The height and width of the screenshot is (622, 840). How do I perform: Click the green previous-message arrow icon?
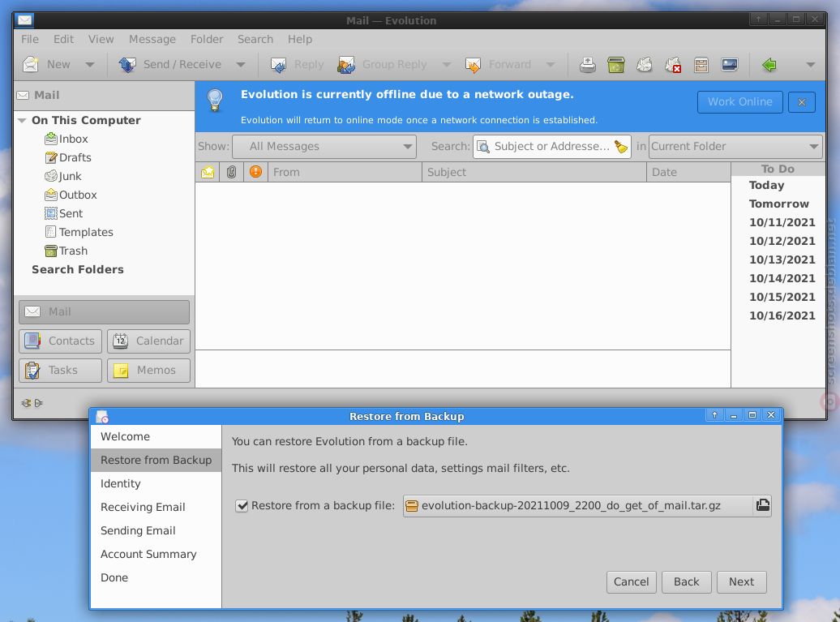[x=769, y=65]
